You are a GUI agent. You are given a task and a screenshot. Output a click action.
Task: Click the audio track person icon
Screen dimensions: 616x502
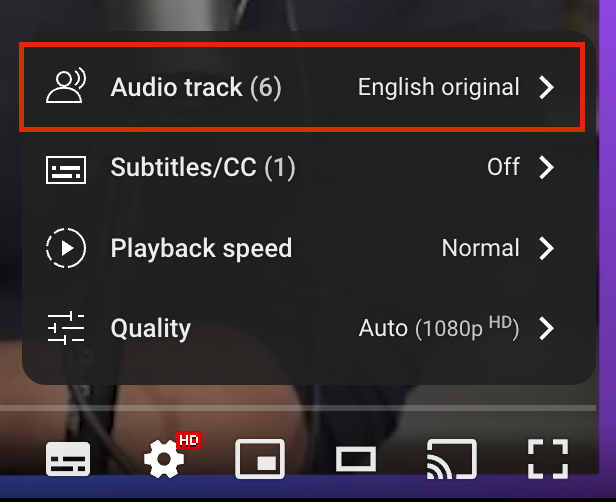pyautogui.click(x=67, y=87)
